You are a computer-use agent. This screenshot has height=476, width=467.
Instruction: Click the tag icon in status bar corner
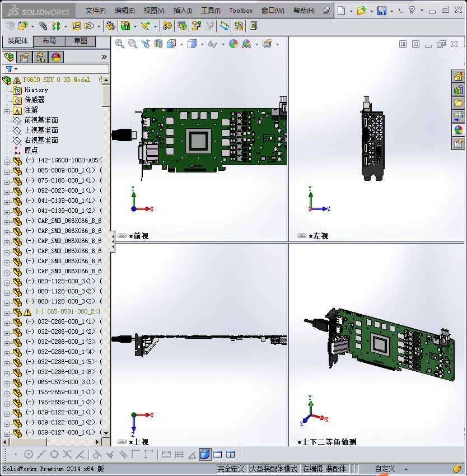pyautogui.click(x=457, y=469)
